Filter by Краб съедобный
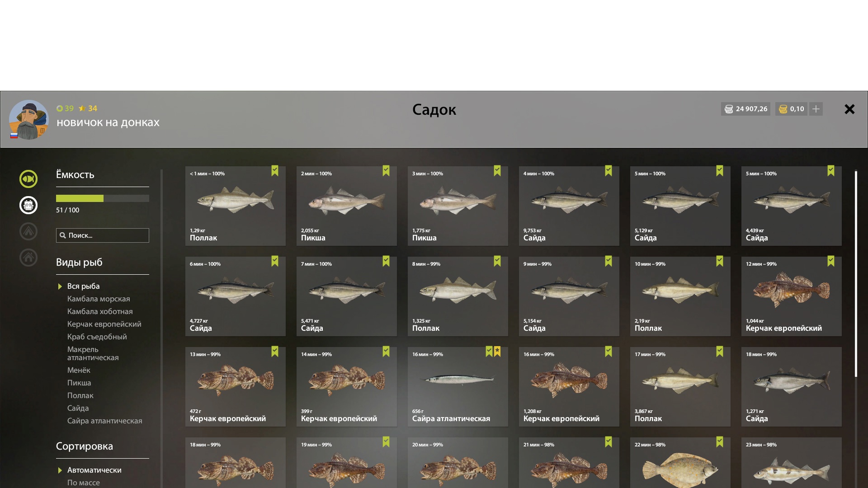868x488 pixels. 97,337
